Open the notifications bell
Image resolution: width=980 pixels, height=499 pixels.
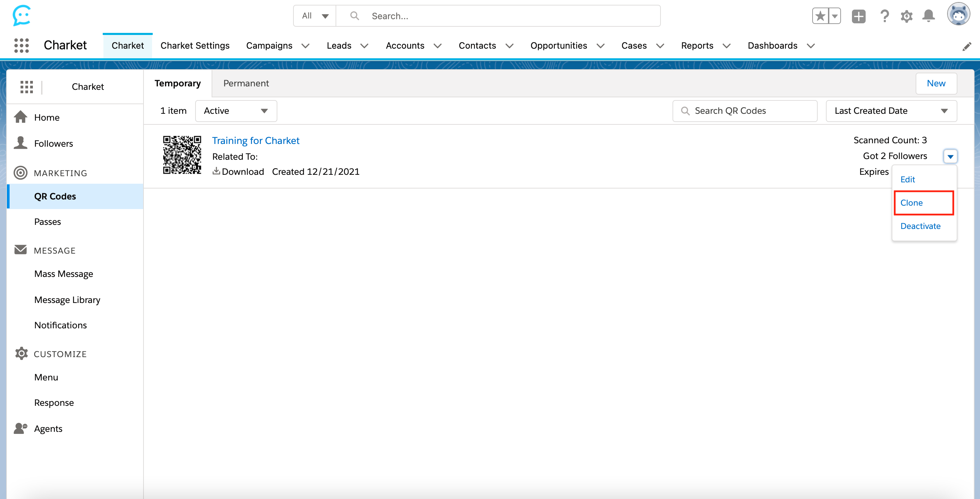click(x=928, y=16)
